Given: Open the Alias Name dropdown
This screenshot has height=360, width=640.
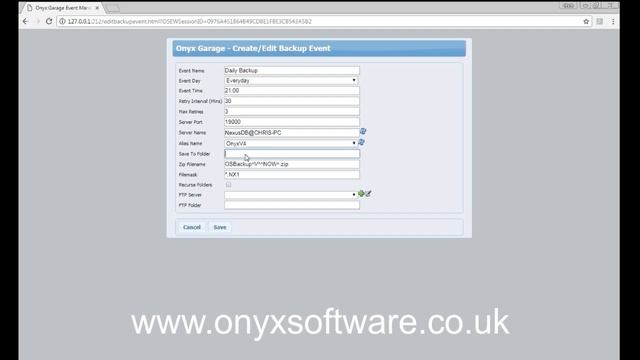Looking at the screenshot, I should (x=291, y=143).
